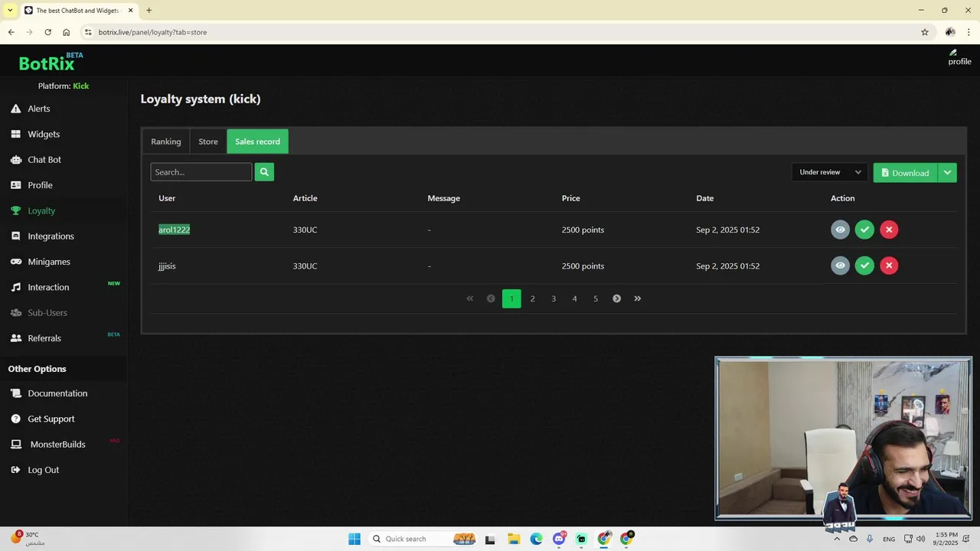Viewport: 980px width, 551px height.
Task: Switch to Store tab
Action: pyautogui.click(x=208, y=142)
